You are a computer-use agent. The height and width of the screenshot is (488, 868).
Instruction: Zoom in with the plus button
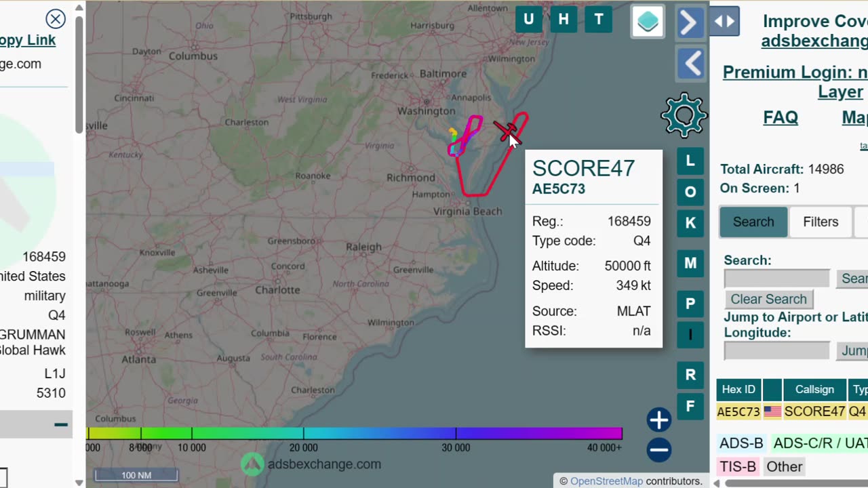(658, 420)
